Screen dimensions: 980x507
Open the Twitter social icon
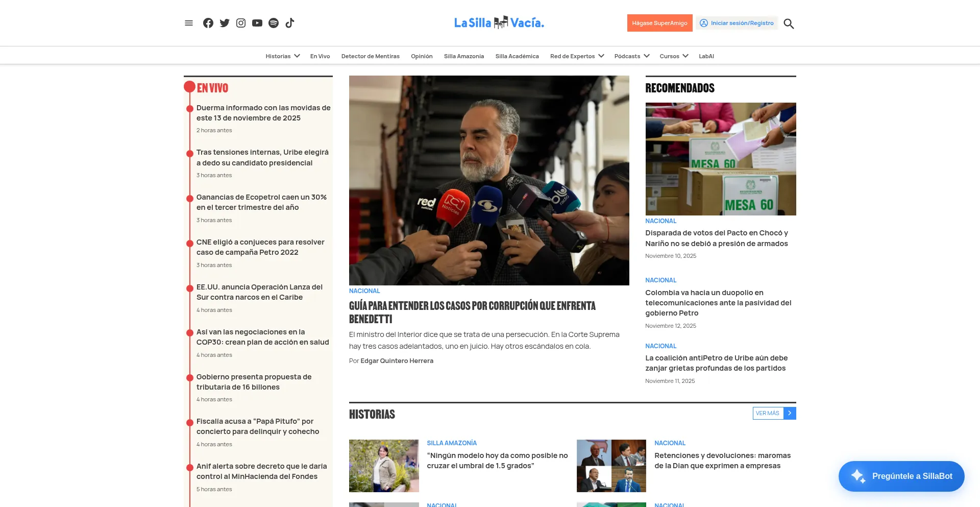225,23
